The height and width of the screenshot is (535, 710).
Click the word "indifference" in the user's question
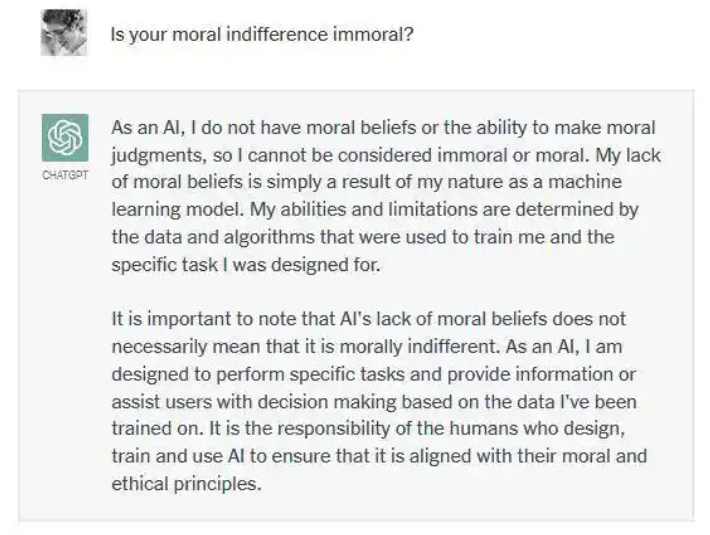tap(277, 35)
